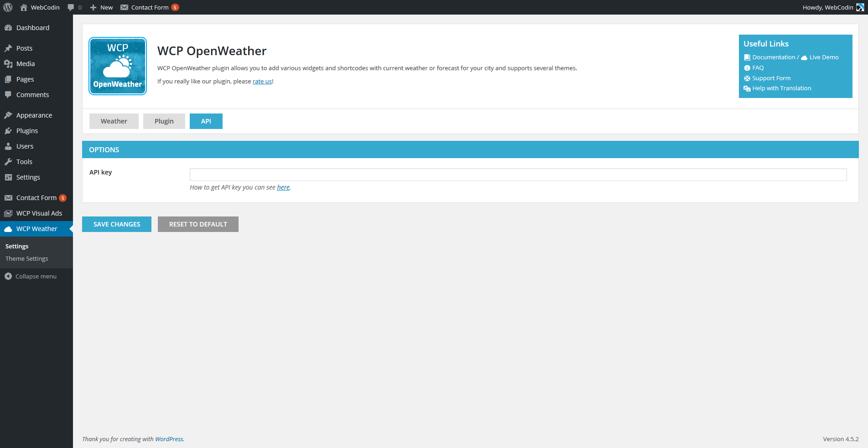Switch to the Plugin tab
Viewport: 868px width, 448px height.
coord(164,121)
